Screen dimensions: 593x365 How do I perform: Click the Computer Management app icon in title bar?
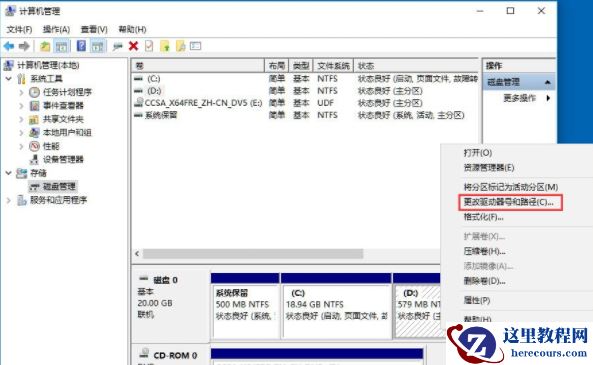pos(10,11)
